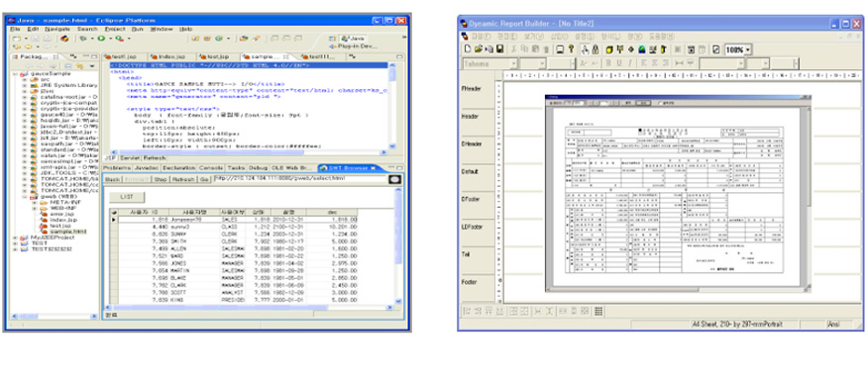This screenshot has height=382, width=868.
Task: Click the browser URL address field
Action: [x=299, y=179]
